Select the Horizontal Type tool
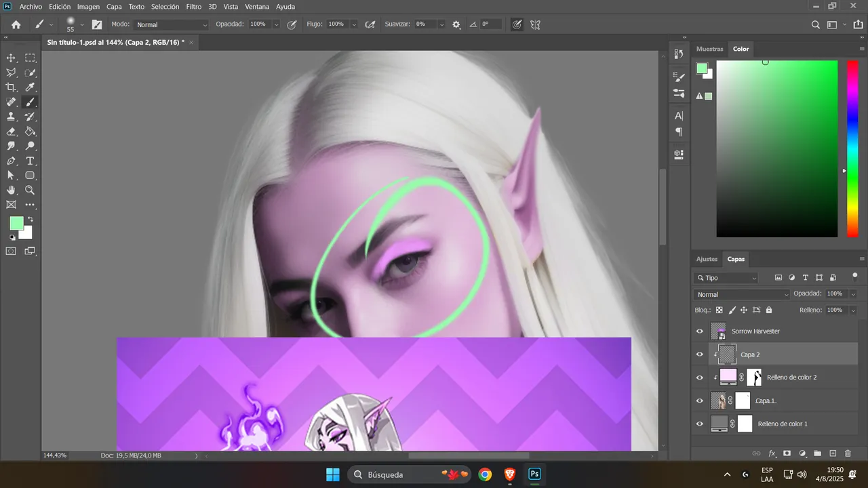868x488 pixels. [x=30, y=161]
